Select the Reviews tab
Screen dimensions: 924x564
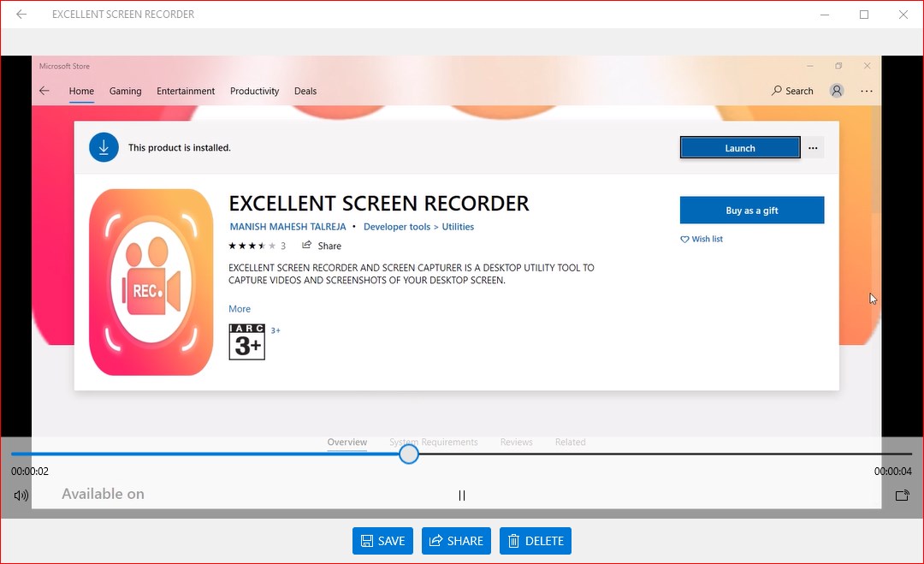point(516,442)
